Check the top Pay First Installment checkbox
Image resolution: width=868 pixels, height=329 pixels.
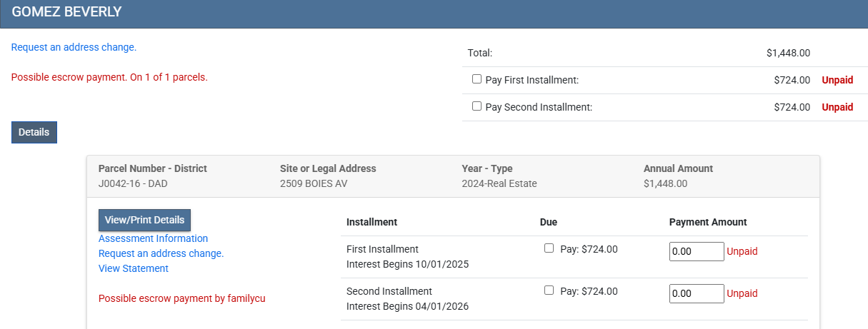click(x=477, y=80)
